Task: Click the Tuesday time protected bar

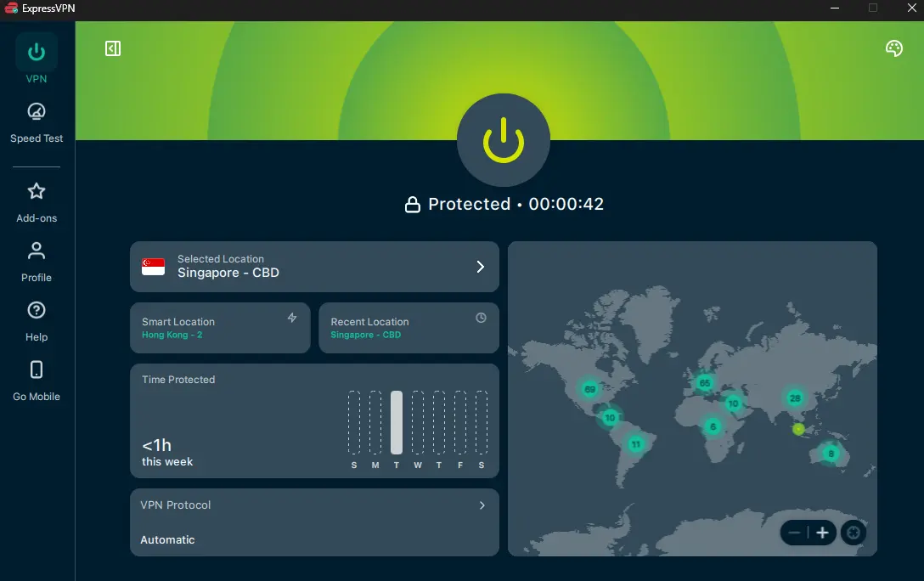Action: 397,422
